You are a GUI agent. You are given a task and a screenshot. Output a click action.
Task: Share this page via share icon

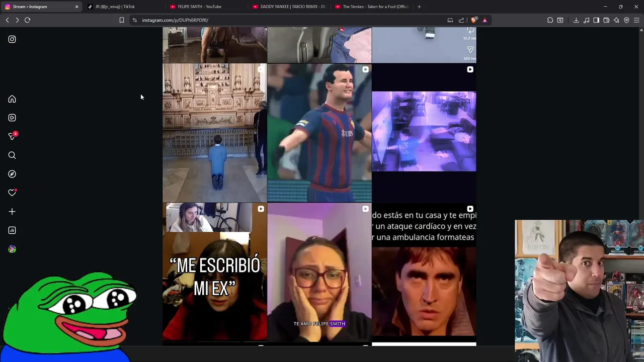coord(461,20)
